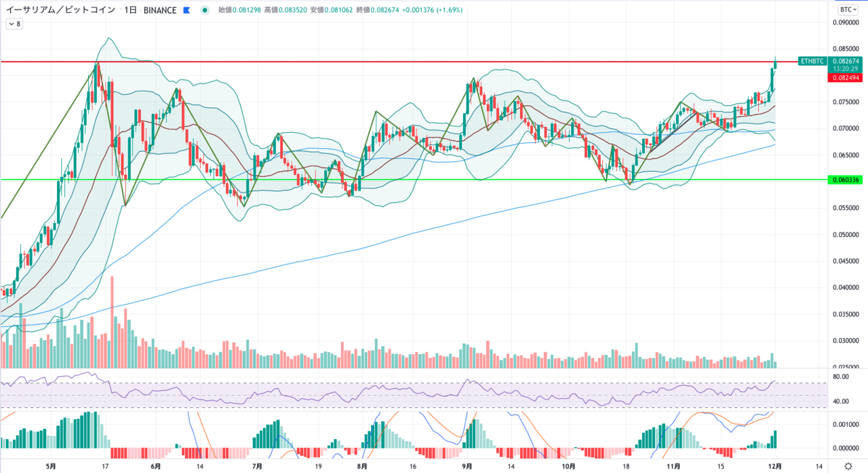Click the 6月 label on time axis
Viewport: 868px width, 473px height.
155,466
